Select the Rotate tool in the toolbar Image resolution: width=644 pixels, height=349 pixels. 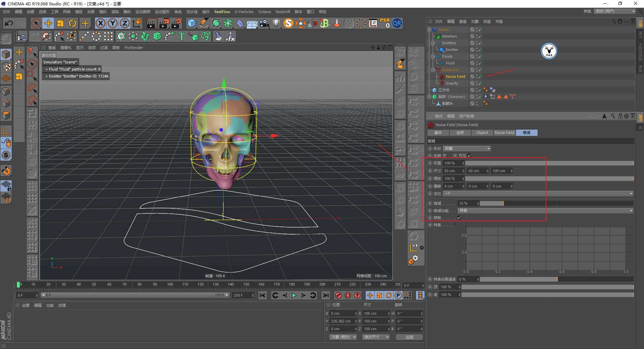pyautogui.click(x=72, y=23)
